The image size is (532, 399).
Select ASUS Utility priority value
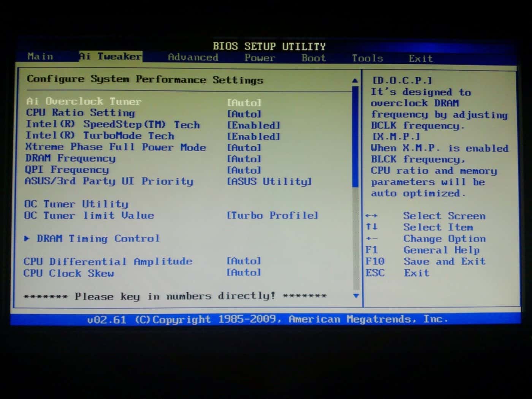click(x=269, y=181)
